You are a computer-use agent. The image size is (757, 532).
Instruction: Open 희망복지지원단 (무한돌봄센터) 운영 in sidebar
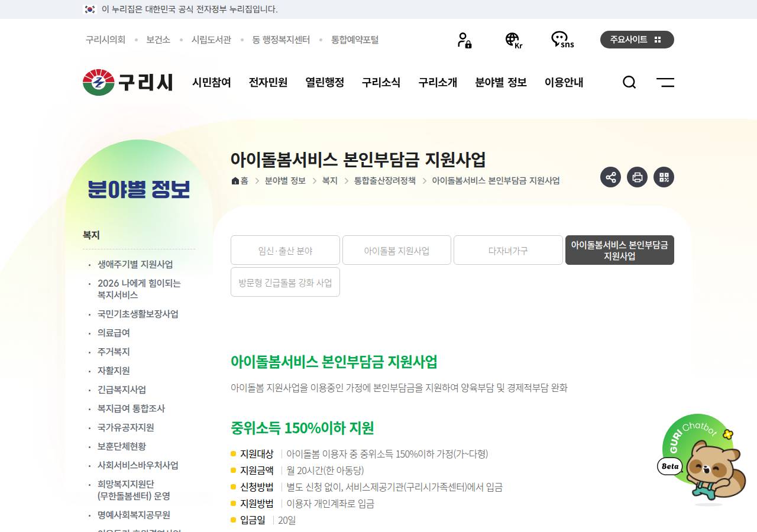pyautogui.click(x=134, y=490)
